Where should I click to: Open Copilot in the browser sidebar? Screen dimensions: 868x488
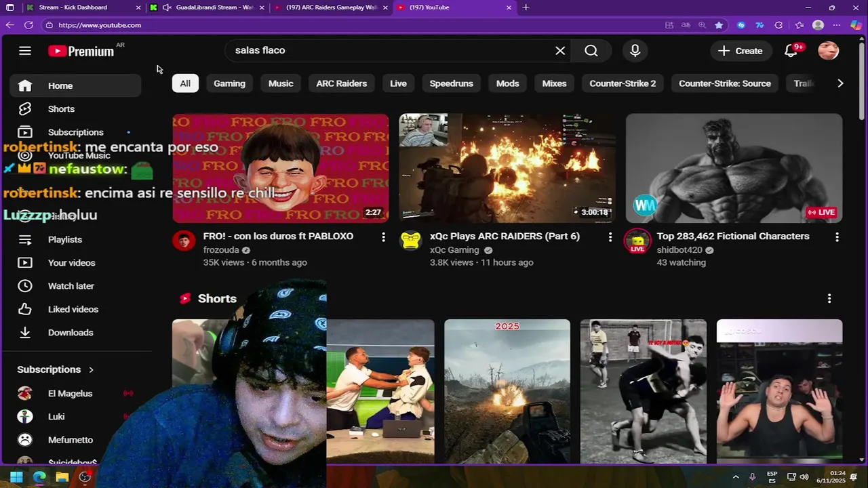[x=856, y=25]
